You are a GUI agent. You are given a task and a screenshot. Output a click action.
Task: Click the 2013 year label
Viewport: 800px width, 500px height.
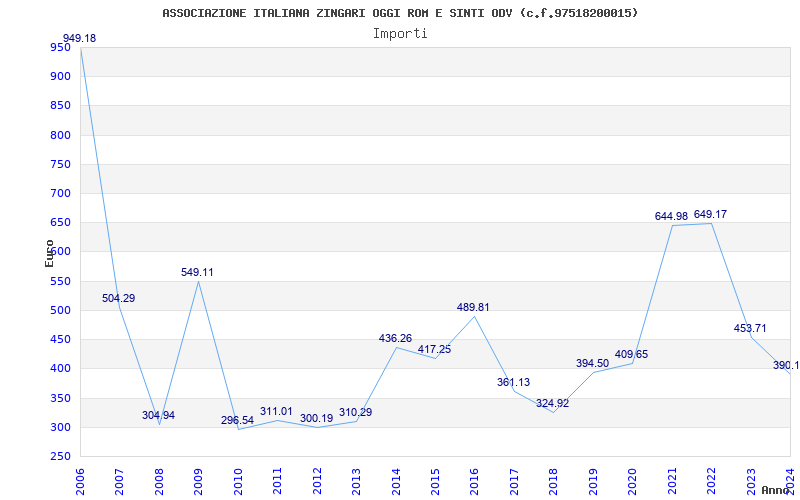tap(356, 482)
